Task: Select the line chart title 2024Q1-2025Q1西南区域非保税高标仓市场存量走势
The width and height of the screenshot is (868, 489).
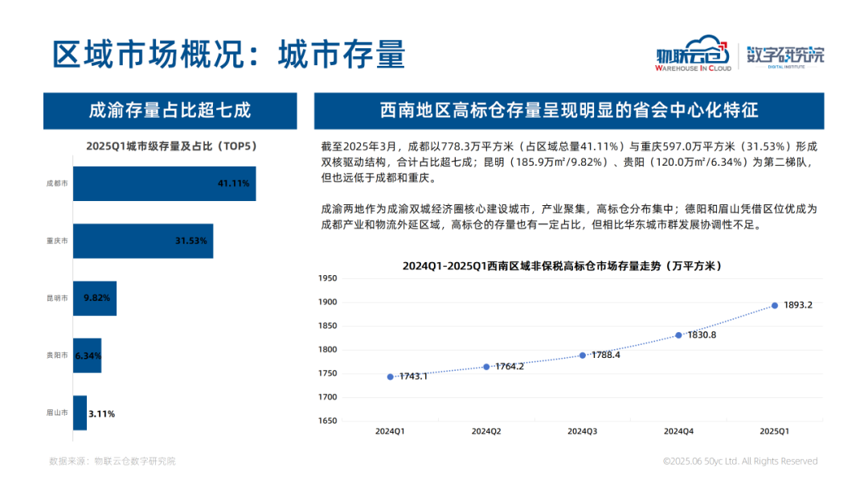Action: pos(563,266)
